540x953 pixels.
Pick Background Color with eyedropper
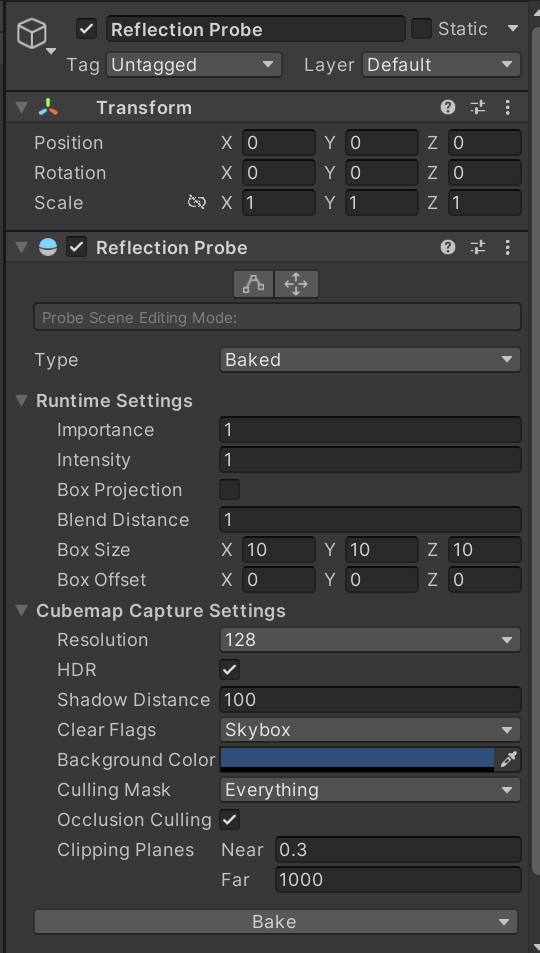pyautogui.click(x=508, y=759)
